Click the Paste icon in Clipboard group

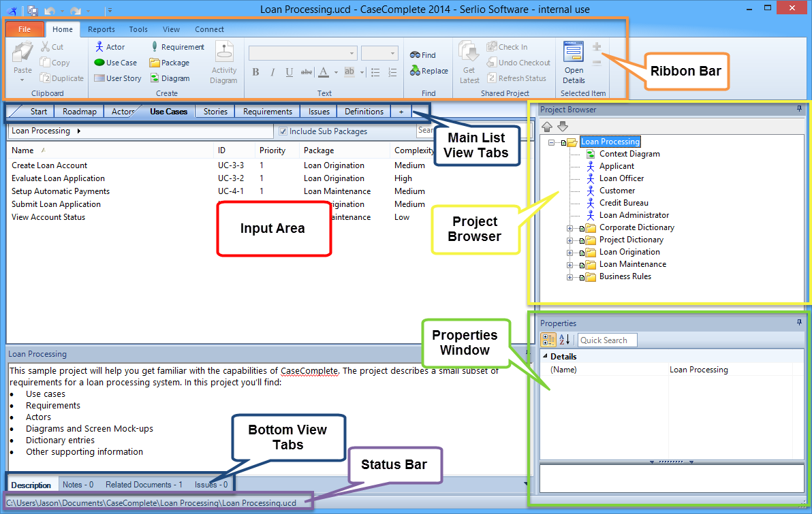[x=22, y=53]
